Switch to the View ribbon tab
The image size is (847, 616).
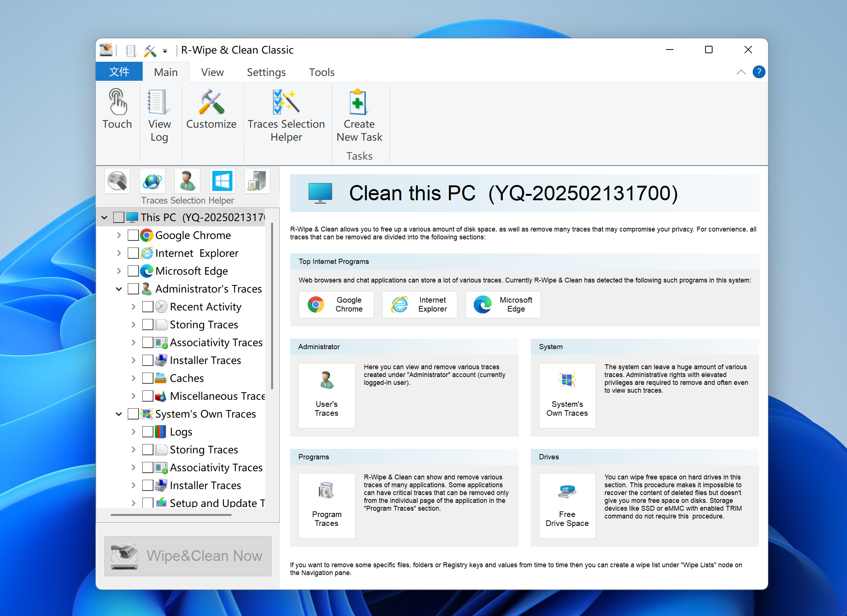[213, 72]
